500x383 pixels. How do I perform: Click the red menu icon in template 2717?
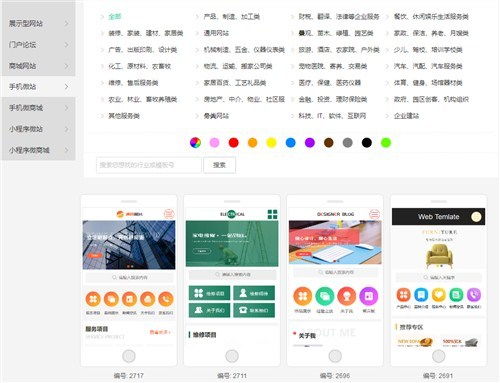point(169,214)
